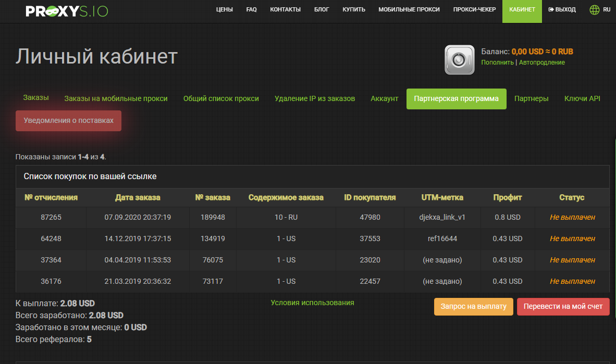Click the Уведомления о поставках button
Screen dimensions: 616x364
(68, 120)
